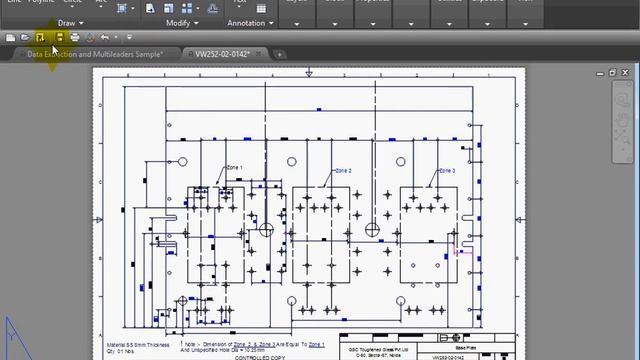Select the Offset tool in the Modify panel
Screen dimensions: 640x360
pyautogui.click(x=213, y=9)
